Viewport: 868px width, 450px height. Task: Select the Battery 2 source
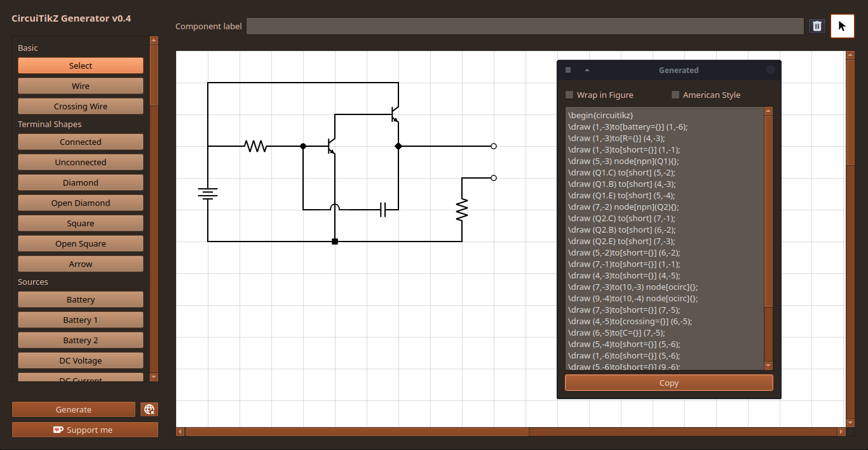point(81,340)
